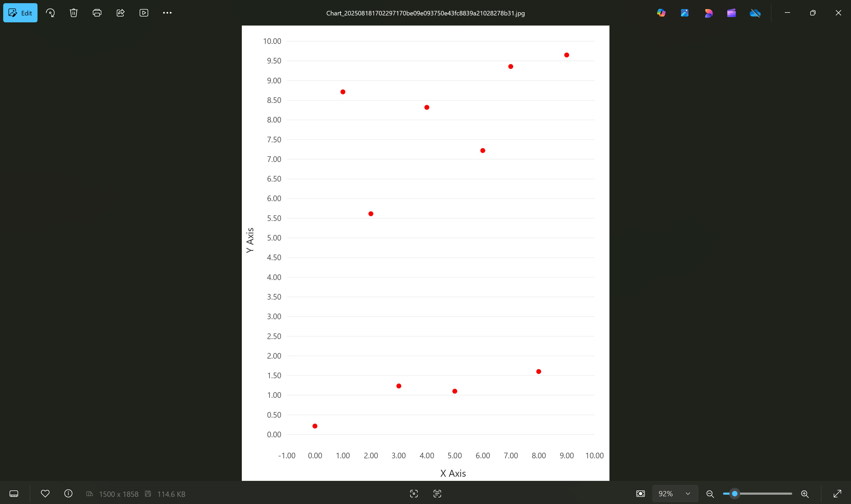851x504 pixels.
Task: Add image to favorites with heart
Action: (45, 493)
